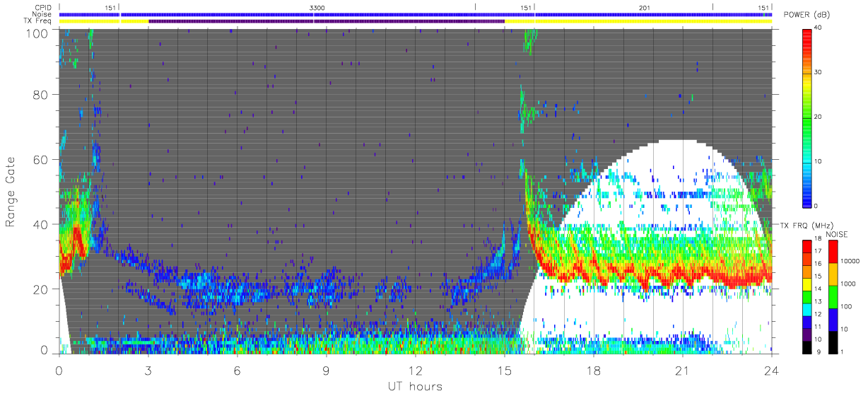Click the red 17–18 MHz TX frequency swatch
The image size is (868, 401).
tap(807, 246)
